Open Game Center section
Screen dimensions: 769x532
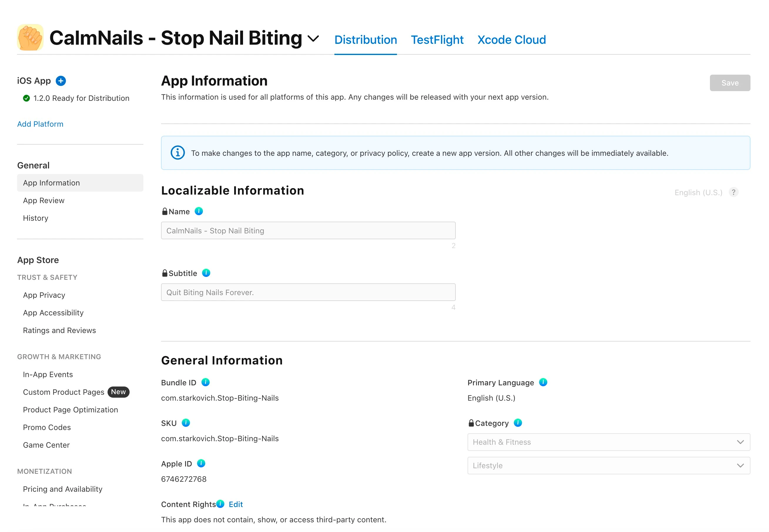pos(46,445)
